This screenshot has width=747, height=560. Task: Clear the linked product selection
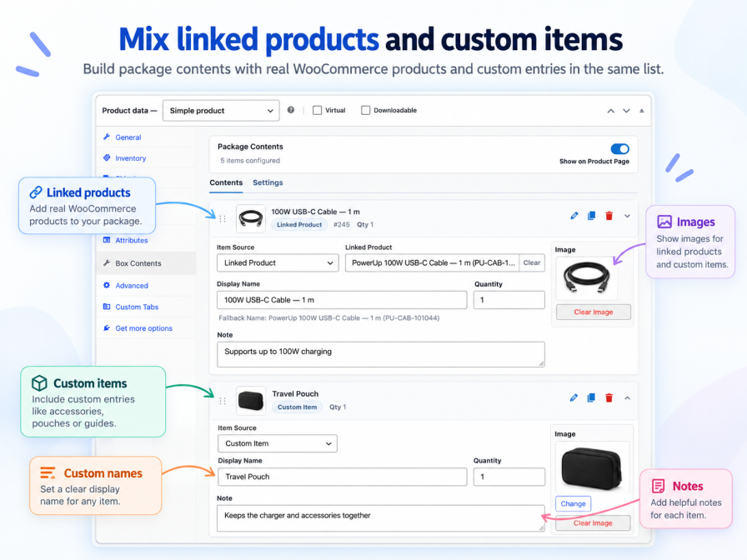click(532, 262)
